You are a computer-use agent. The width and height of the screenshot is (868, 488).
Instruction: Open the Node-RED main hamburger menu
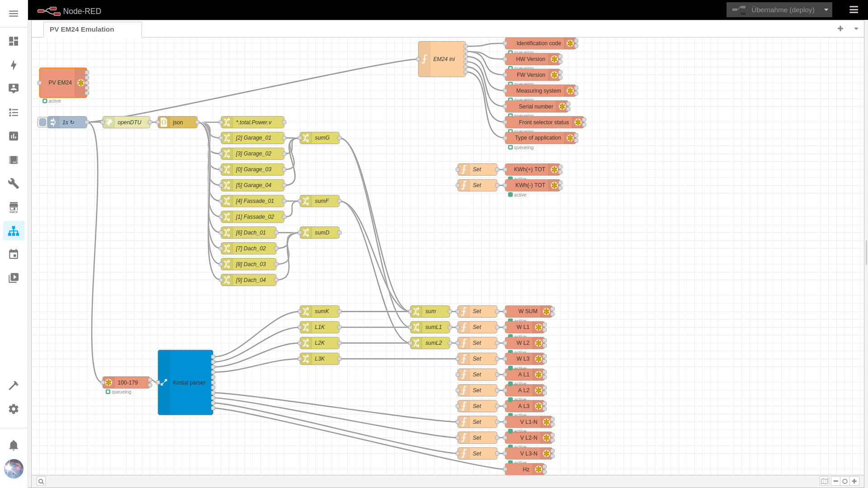(x=854, y=10)
